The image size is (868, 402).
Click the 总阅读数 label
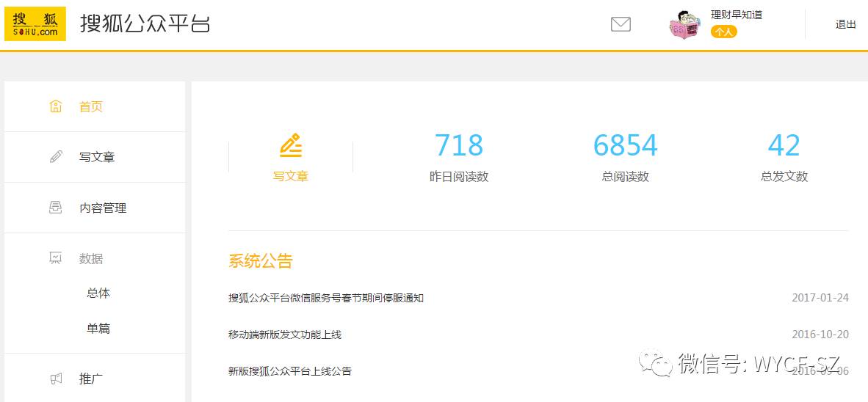tap(626, 176)
